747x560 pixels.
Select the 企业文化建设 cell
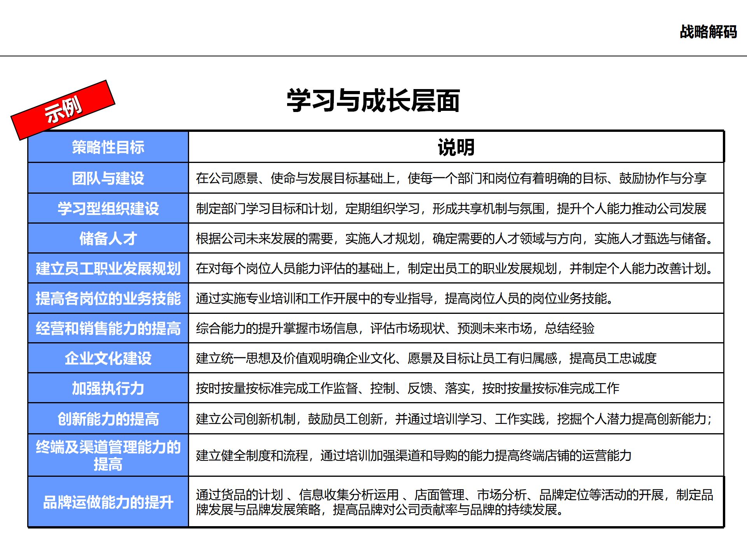click(x=108, y=358)
